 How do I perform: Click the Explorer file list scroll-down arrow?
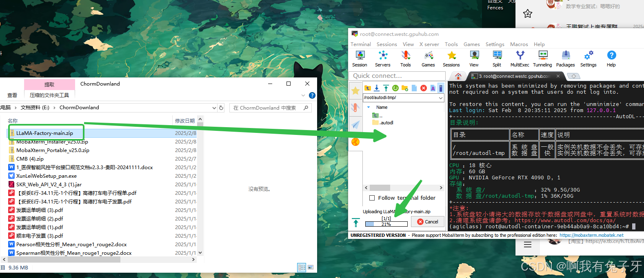(x=200, y=253)
